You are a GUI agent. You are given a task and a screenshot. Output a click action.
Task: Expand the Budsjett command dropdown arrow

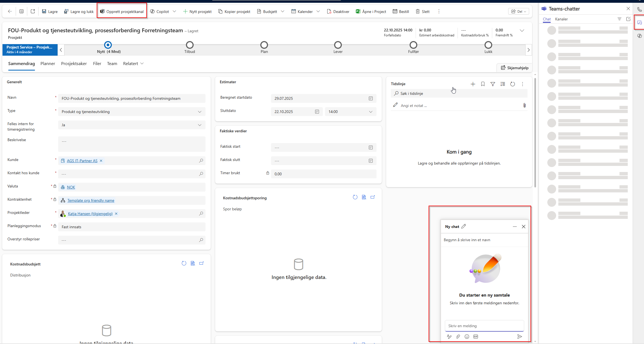coord(283,11)
